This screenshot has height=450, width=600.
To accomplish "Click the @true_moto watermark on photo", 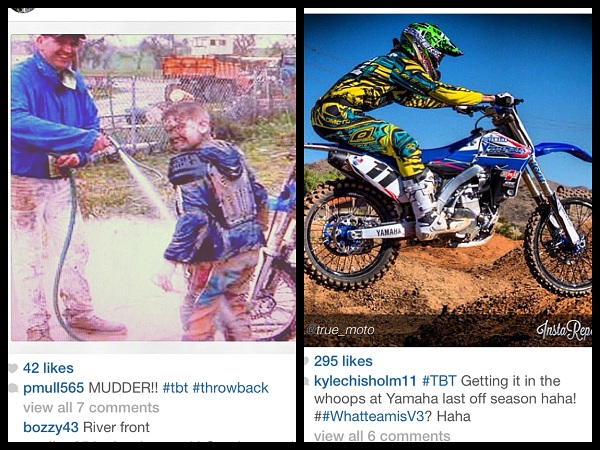I will pos(340,330).
